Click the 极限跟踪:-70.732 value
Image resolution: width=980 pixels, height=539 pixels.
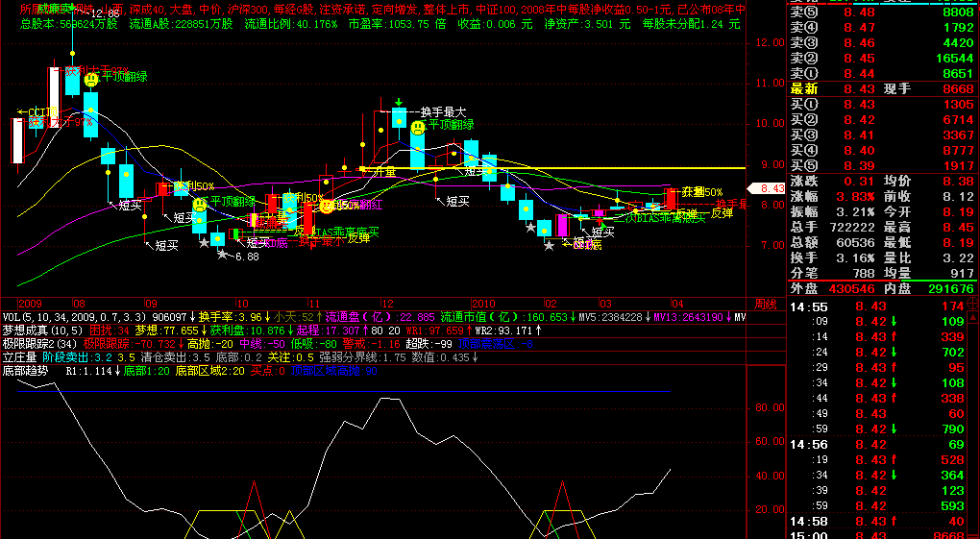[x=130, y=343]
